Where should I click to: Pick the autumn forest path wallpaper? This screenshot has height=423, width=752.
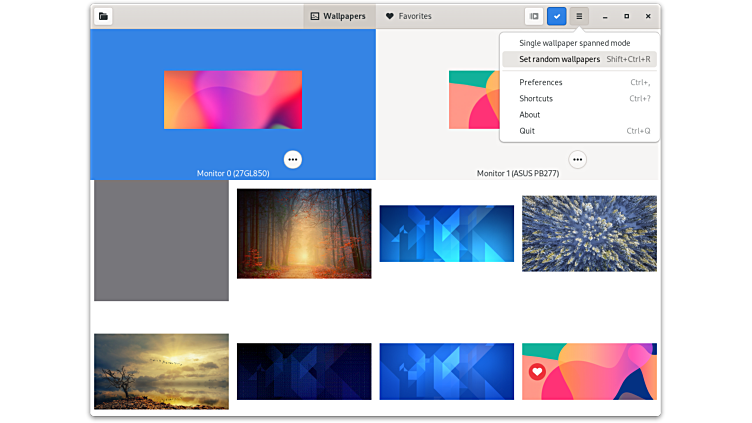(x=304, y=233)
